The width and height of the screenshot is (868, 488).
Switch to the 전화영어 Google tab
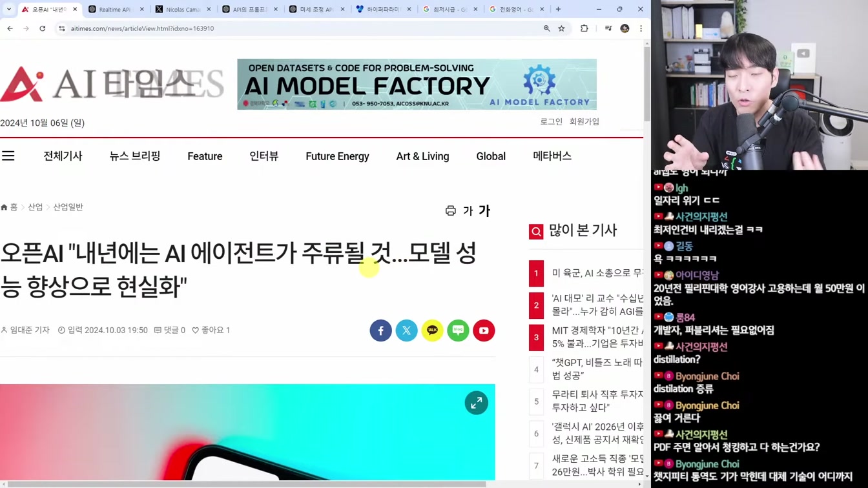(517, 9)
